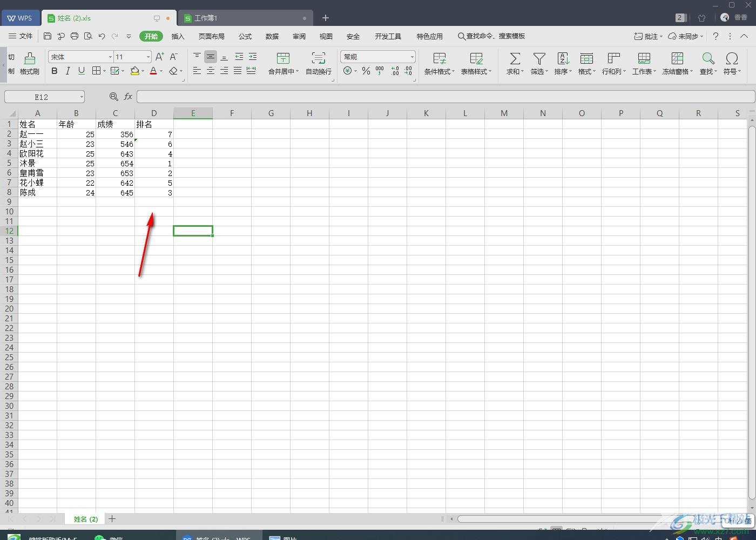Click the Filter (筛选) funnel icon
Image resolution: width=756 pixels, height=540 pixels.
pyautogui.click(x=539, y=58)
